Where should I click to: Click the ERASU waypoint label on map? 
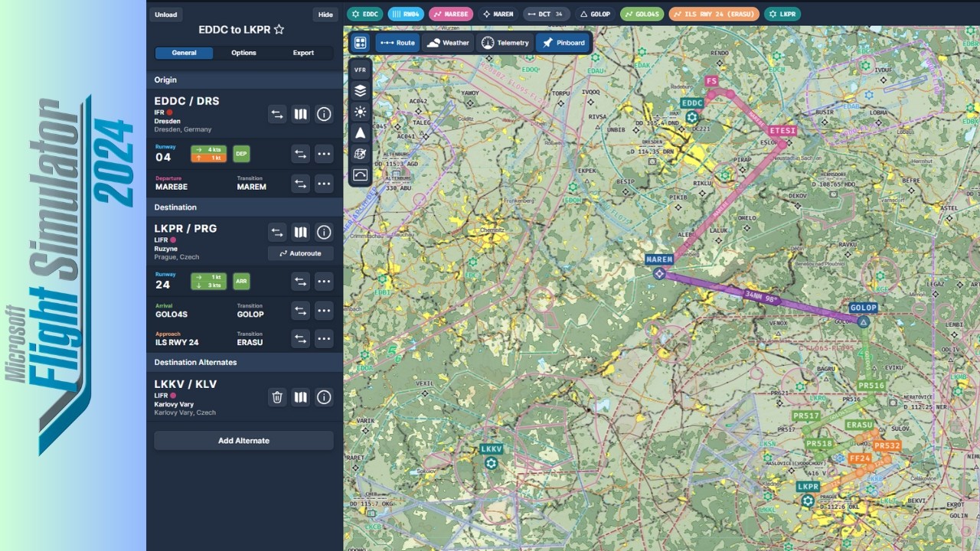[x=859, y=425]
